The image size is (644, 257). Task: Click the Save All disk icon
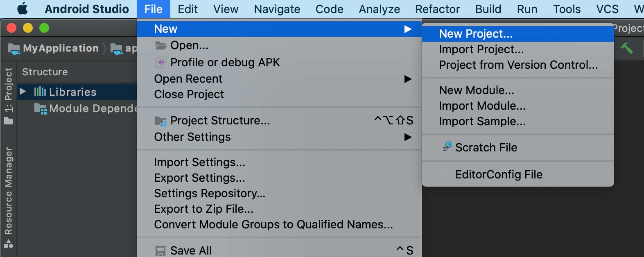click(160, 250)
